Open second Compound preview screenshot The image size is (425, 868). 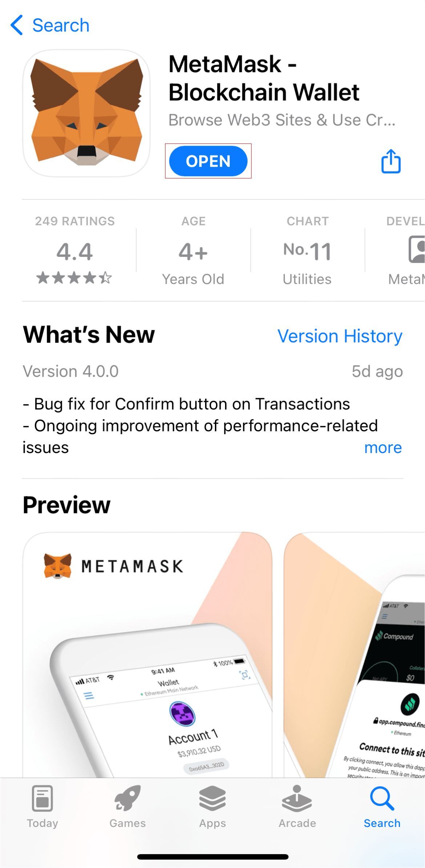354,655
